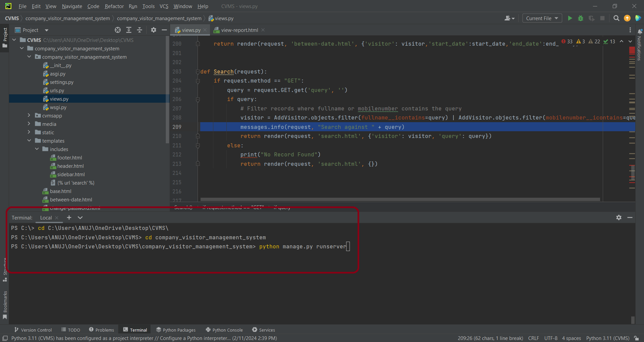Viewport: 644px width, 342px height.
Task: Click the Debug bug icon
Action: click(581, 18)
